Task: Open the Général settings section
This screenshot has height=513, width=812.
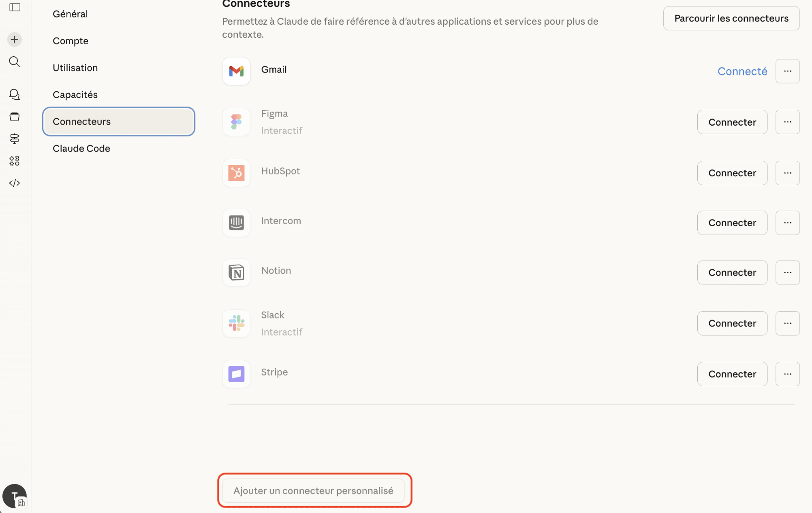Action: pos(119,14)
